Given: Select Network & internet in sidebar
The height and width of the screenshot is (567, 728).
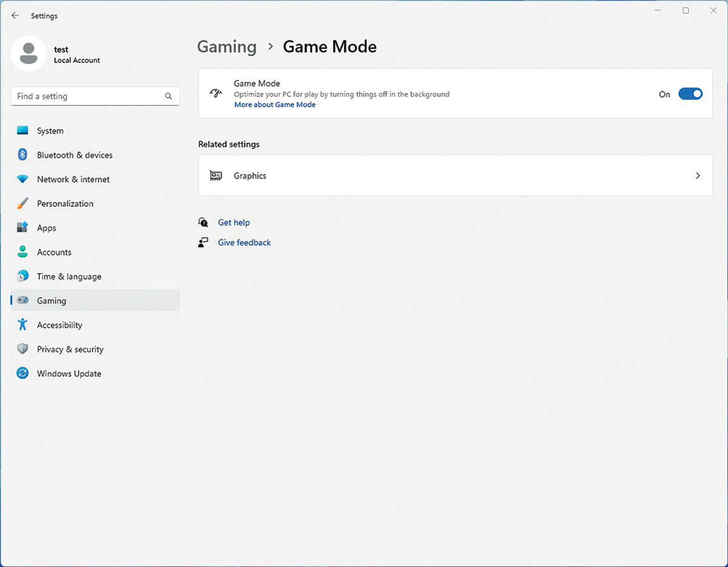Looking at the screenshot, I should pos(95,180).
